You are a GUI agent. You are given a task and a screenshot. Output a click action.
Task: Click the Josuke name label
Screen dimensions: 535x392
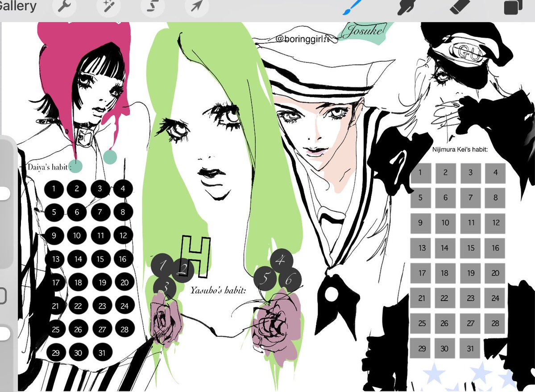[364, 31]
